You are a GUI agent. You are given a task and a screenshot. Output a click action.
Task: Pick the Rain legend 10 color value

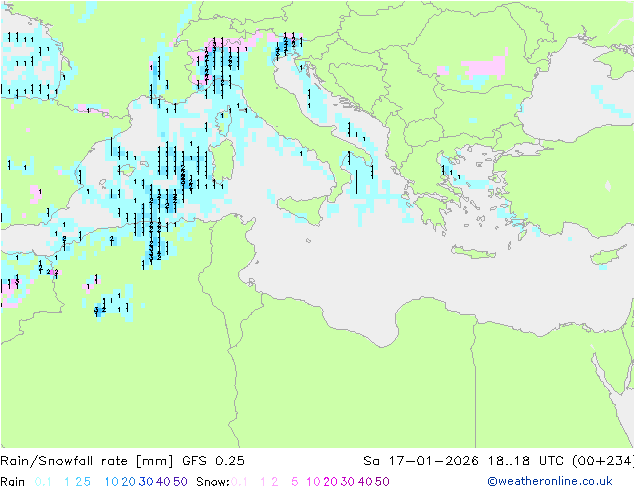112,482
